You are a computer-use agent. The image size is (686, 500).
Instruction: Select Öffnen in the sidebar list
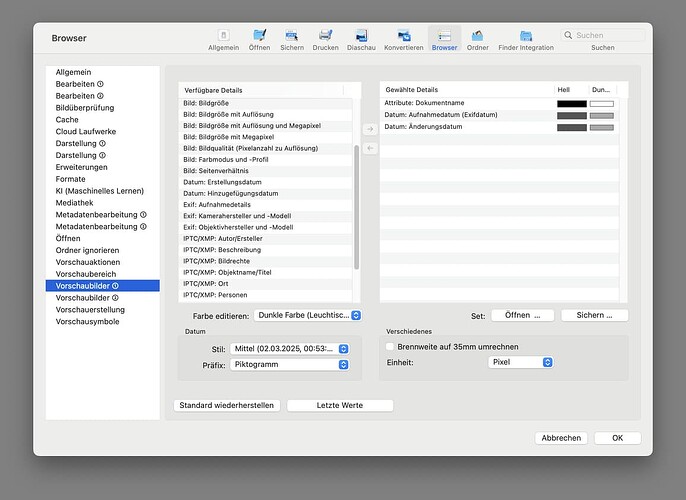tap(102, 238)
